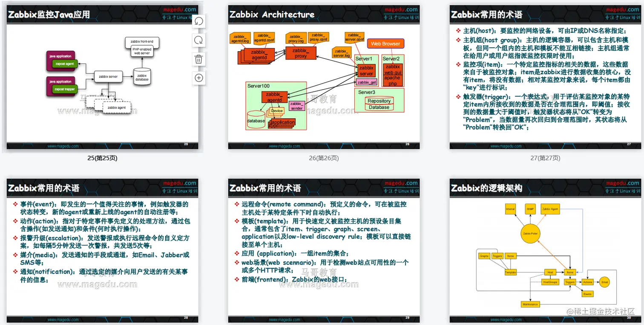644x325 pixels.
Task: Open the terms slide starting with 远程命令
Action: coord(324,251)
